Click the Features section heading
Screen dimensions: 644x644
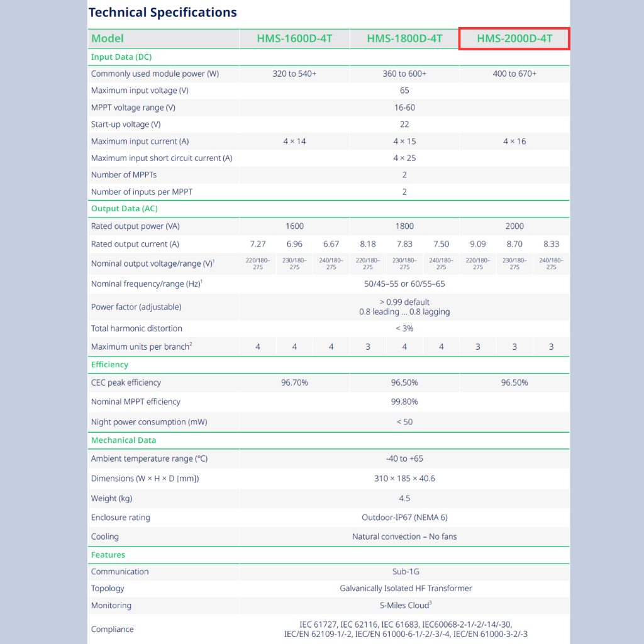[108, 555]
